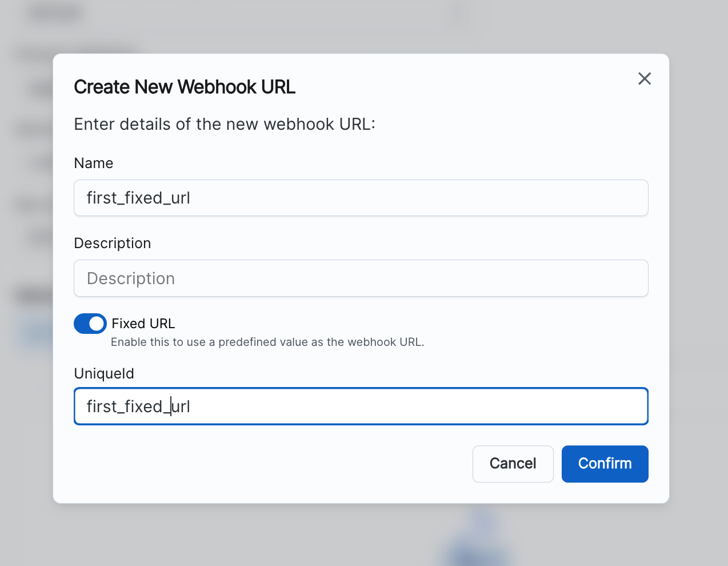The image size is (728, 566).
Task: Click the X icon at dialog corner
Action: [644, 79]
